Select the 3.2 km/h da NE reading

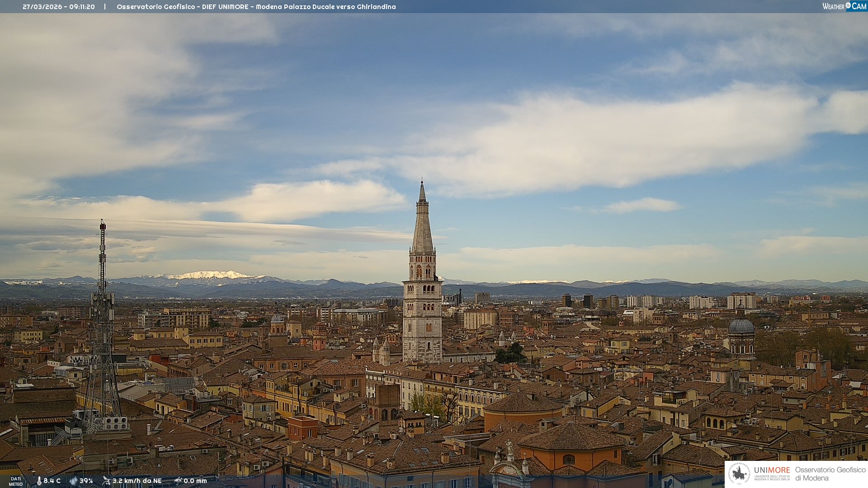137,481
